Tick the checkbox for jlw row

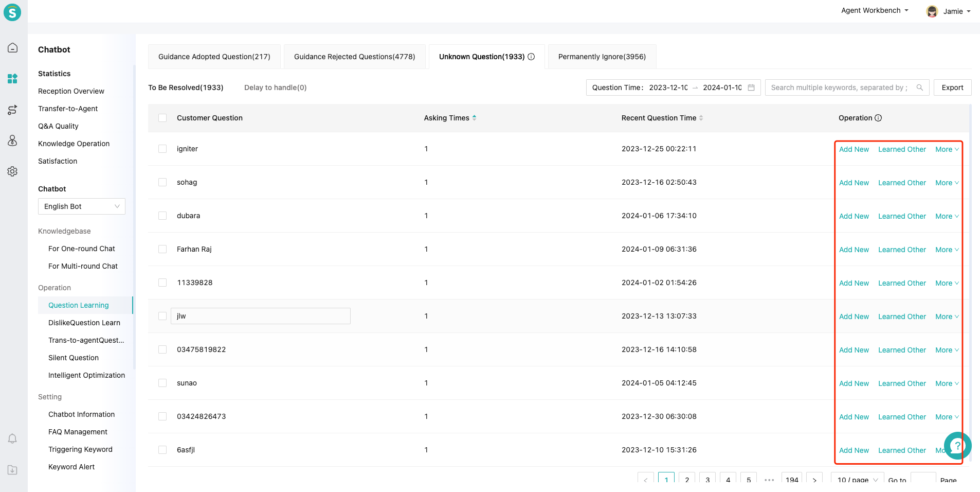(x=162, y=316)
